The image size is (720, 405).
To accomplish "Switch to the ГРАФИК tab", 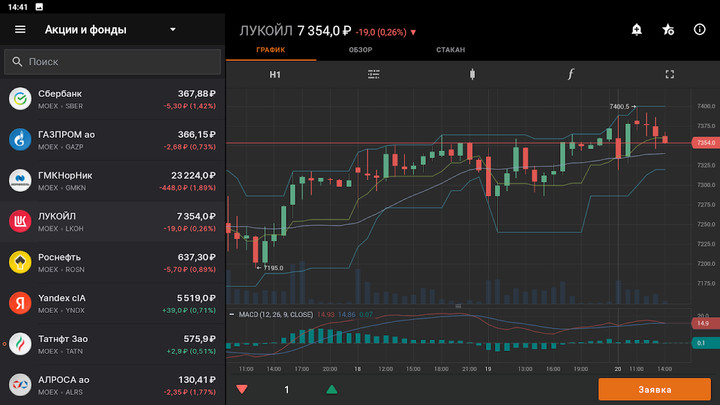I will 271,50.
